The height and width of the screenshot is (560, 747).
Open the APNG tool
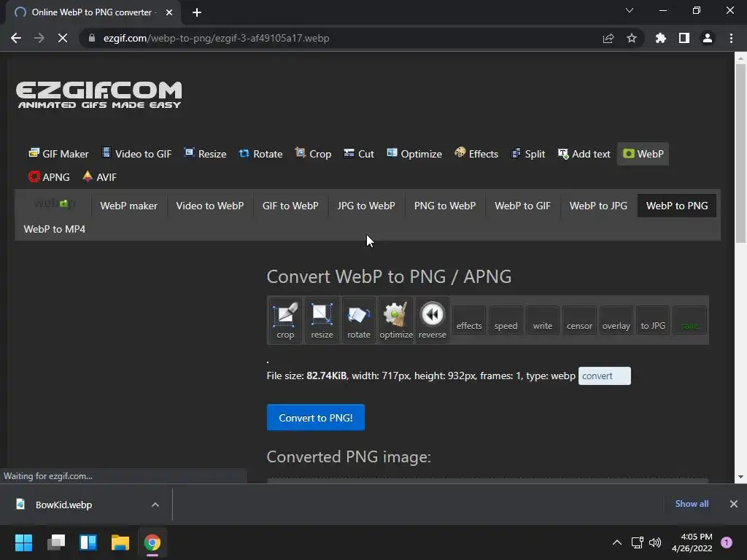coord(49,177)
